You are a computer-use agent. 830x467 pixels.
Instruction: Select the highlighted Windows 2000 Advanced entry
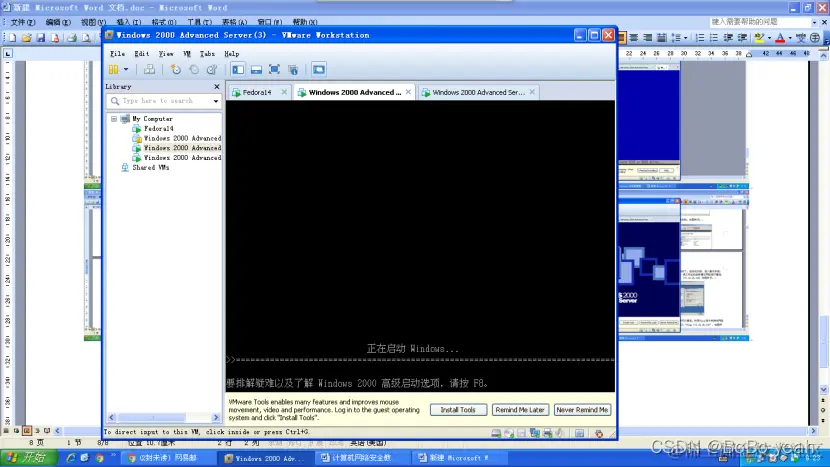(182, 148)
